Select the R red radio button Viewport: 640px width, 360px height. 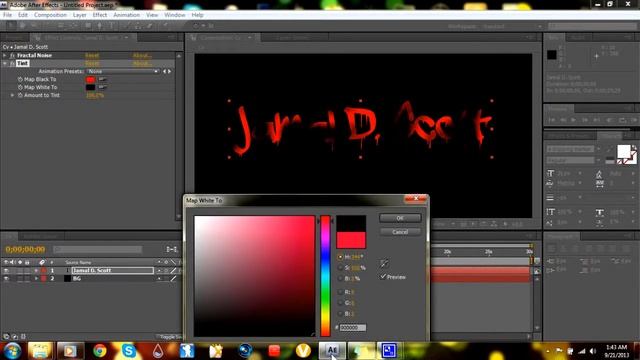point(340,292)
